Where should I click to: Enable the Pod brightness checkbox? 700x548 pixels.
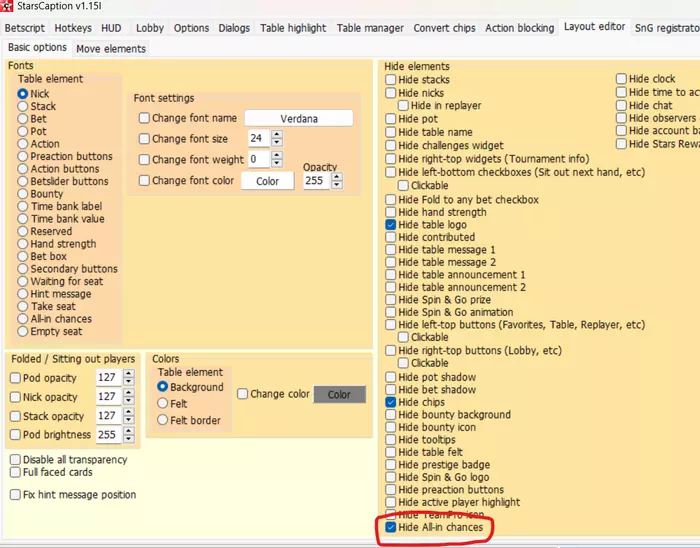point(15,435)
